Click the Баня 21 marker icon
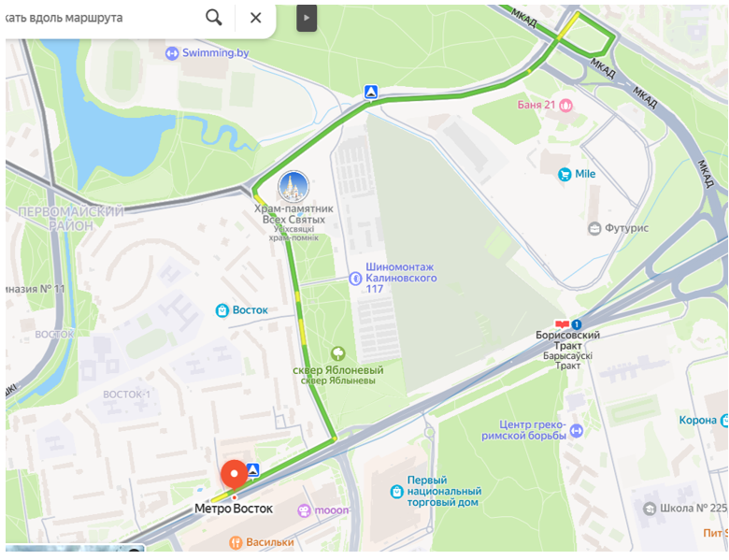This screenshot has height=560, width=729. click(565, 105)
